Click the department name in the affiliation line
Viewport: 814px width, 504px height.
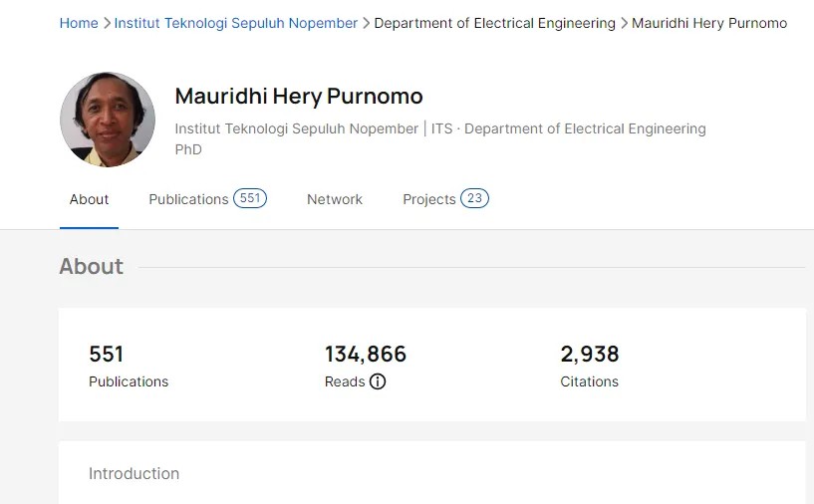[x=585, y=128]
